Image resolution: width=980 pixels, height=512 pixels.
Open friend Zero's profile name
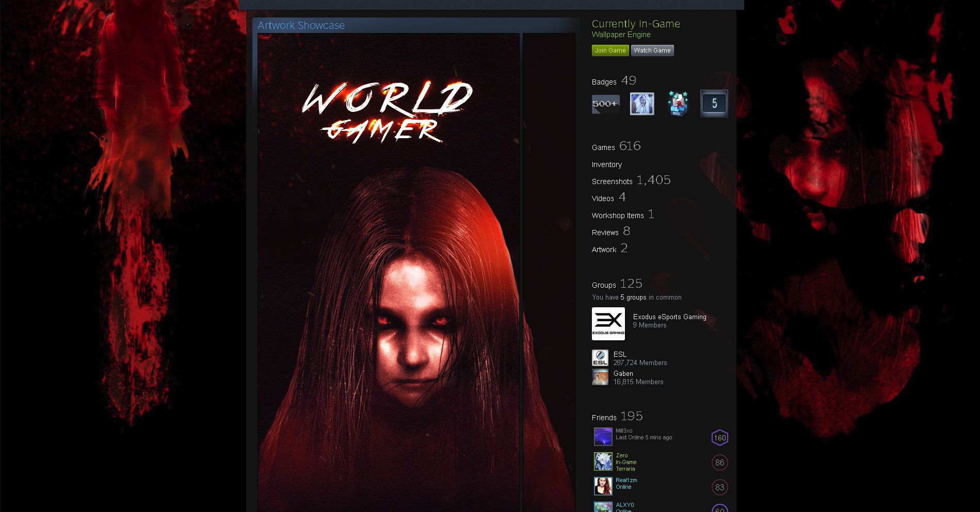(x=622, y=456)
